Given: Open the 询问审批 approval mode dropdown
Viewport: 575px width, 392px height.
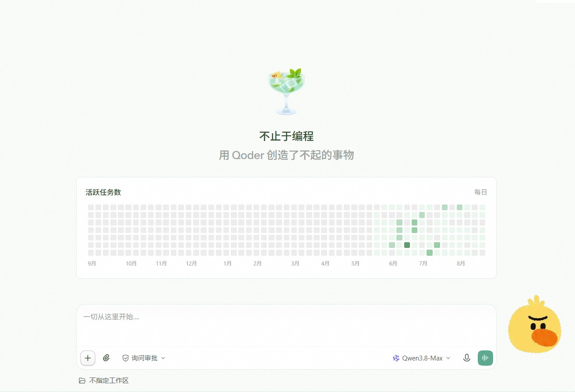Looking at the screenshot, I should click(x=144, y=358).
